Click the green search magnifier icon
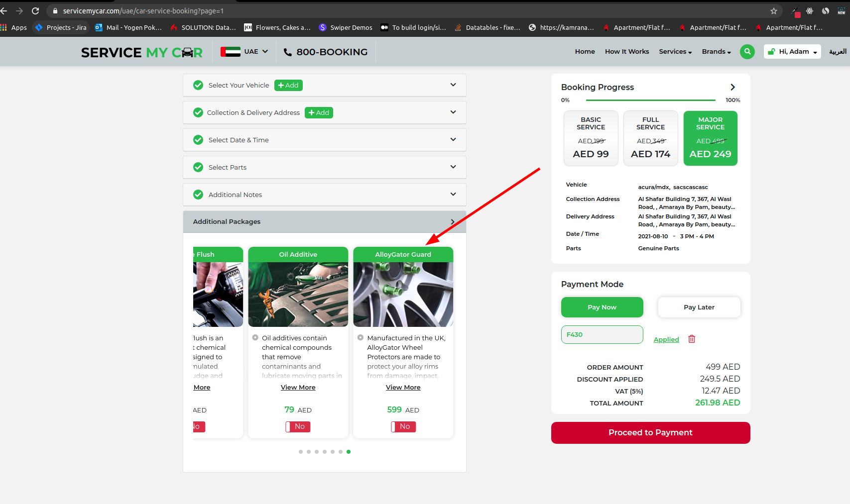 [747, 52]
